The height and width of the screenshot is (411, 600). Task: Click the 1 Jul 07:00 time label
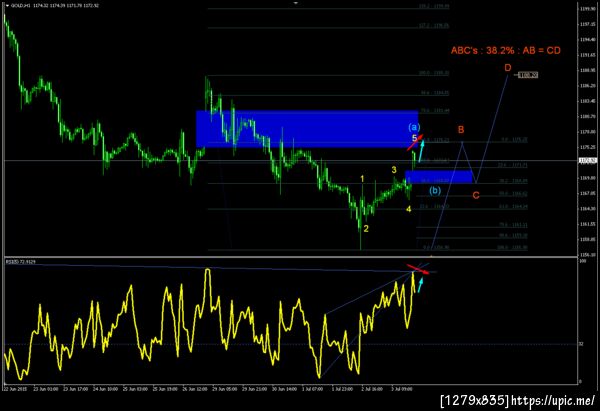[x=312, y=389]
